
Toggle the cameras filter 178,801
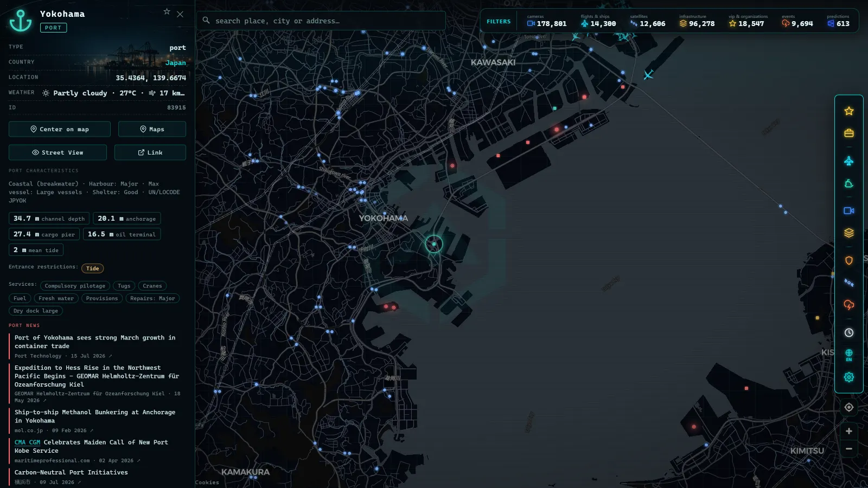pos(546,21)
